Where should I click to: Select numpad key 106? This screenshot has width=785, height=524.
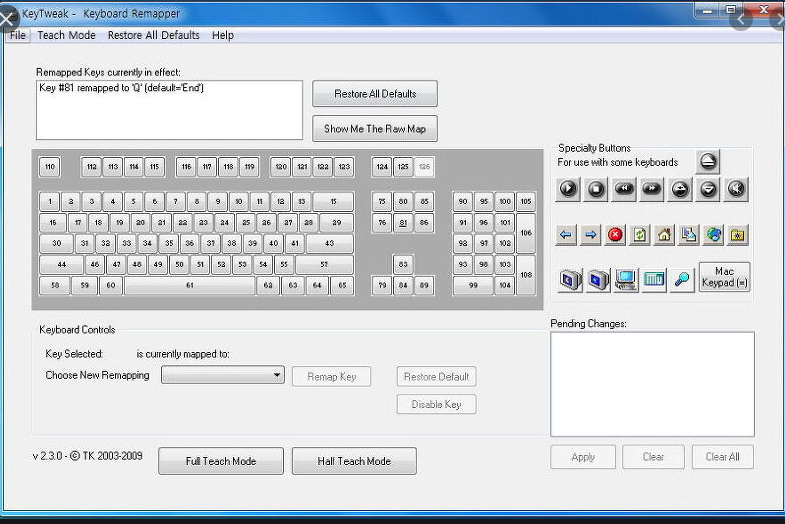tap(526, 233)
